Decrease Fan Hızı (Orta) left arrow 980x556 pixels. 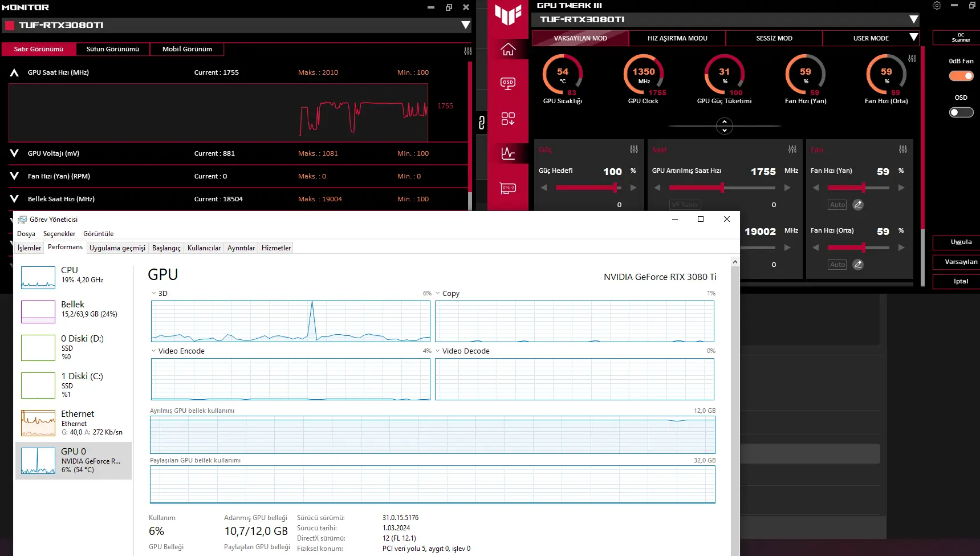tap(816, 247)
